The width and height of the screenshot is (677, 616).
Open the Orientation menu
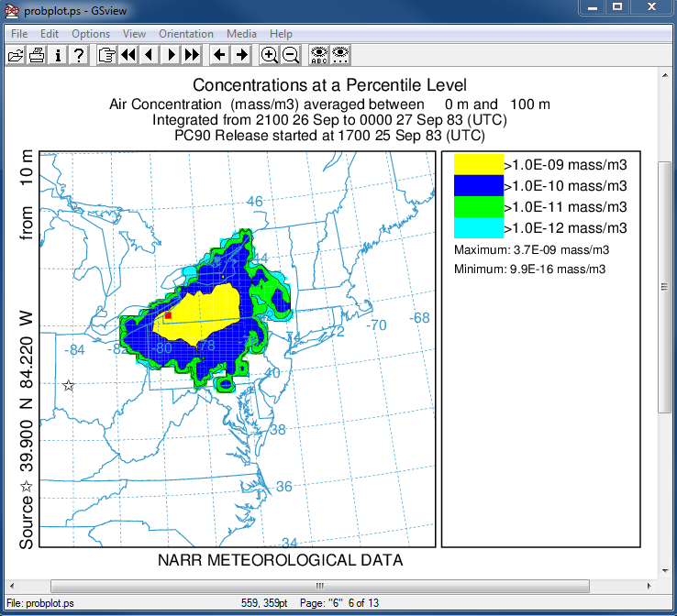pos(186,34)
